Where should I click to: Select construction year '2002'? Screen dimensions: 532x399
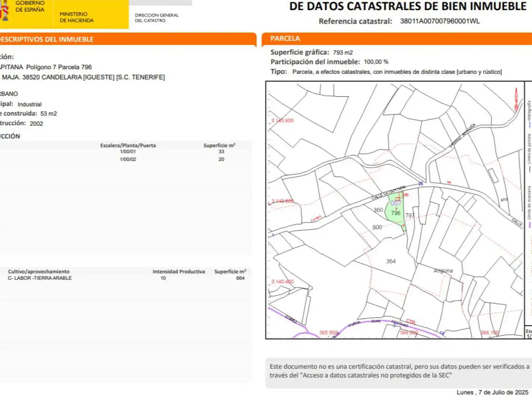pos(36,123)
